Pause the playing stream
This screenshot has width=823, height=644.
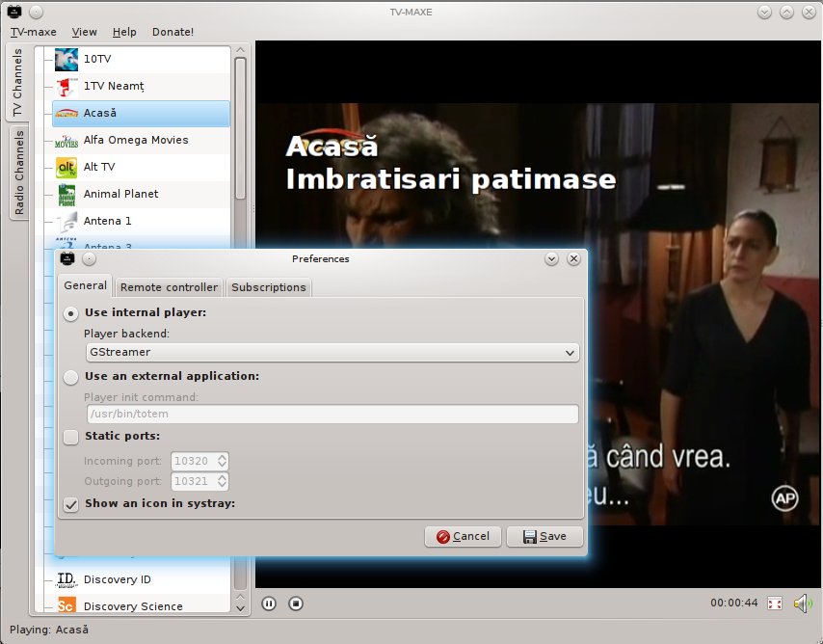tap(269, 604)
